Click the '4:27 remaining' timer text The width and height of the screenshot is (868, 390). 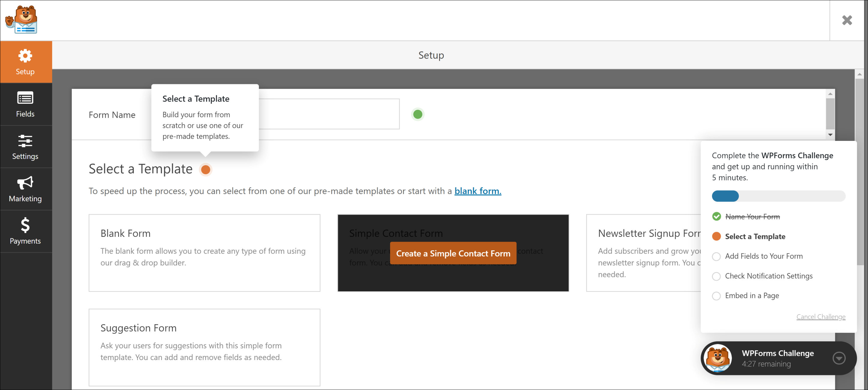(x=766, y=364)
